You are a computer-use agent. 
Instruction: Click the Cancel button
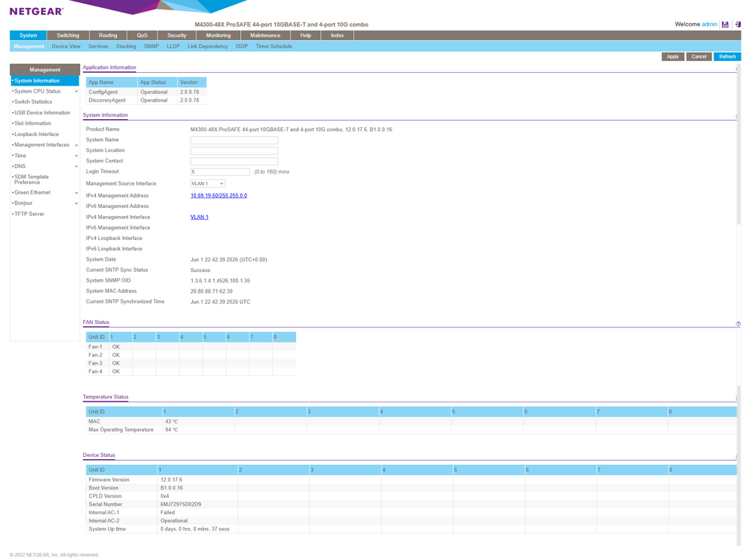[699, 57]
